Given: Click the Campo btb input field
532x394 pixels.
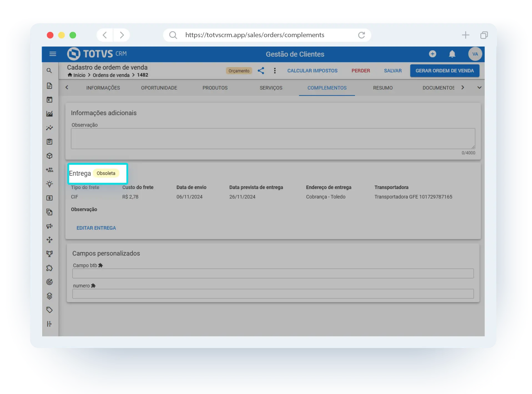Looking at the screenshot, I should tap(273, 273).
